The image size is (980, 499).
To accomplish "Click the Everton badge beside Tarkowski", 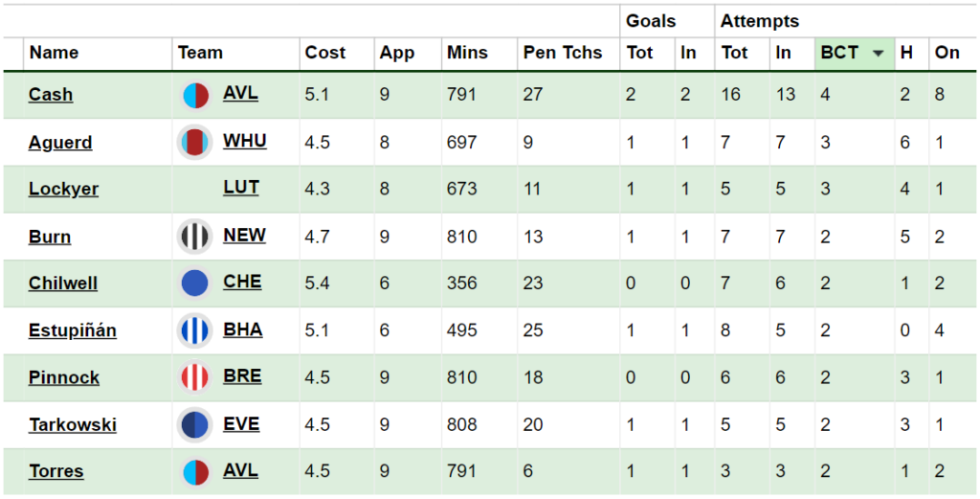I will click(195, 424).
